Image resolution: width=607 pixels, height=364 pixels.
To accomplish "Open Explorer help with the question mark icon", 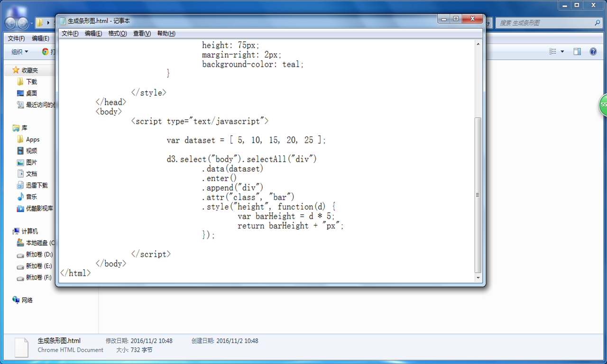I will point(593,52).
